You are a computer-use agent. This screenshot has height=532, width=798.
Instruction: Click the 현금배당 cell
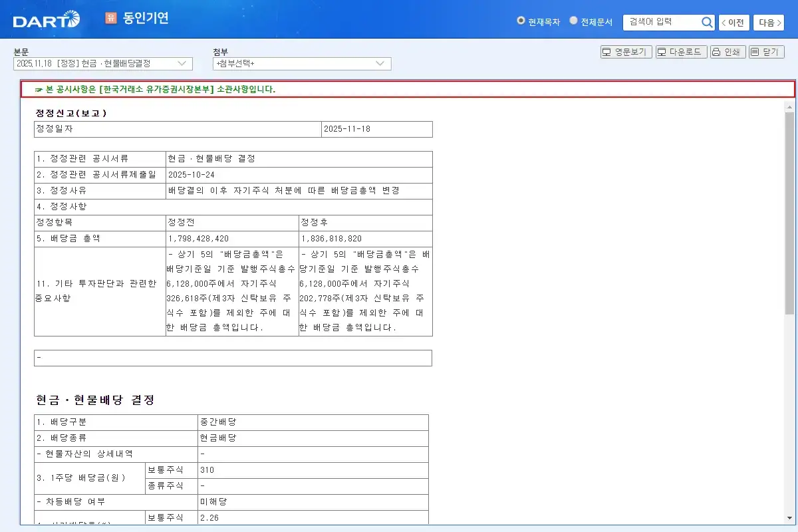tap(313, 438)
